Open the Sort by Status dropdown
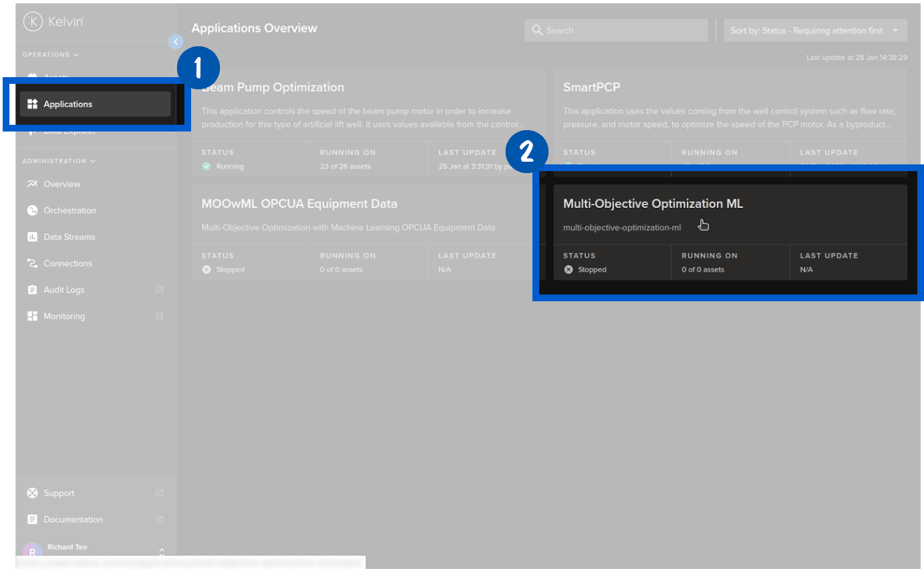924x577 pixels. (x=815, y=31)
